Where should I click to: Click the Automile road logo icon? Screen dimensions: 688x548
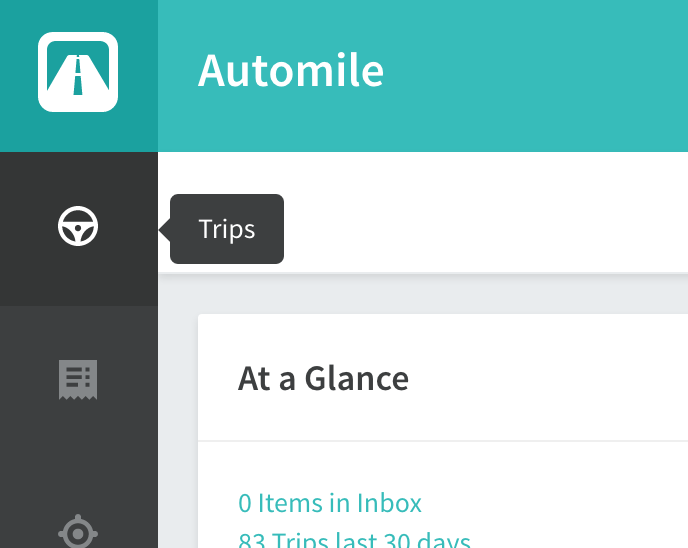(78, 72)
